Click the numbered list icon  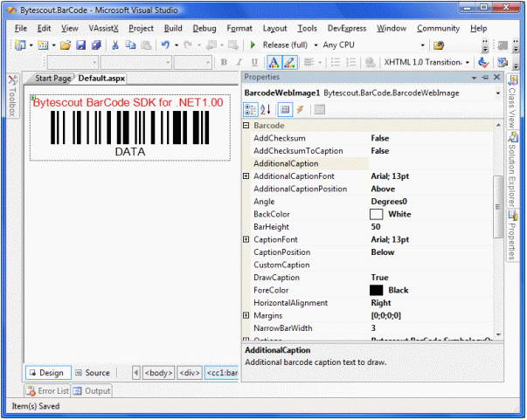[350, 63]
